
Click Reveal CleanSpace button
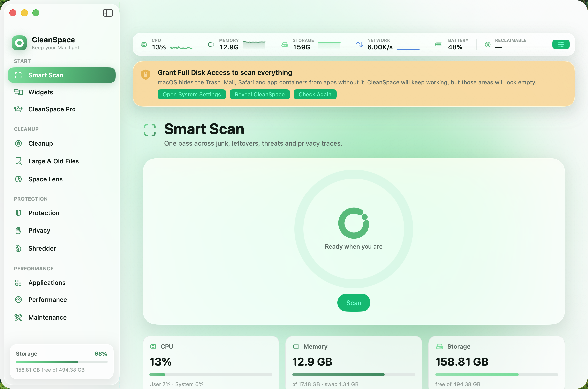[260, 94]
